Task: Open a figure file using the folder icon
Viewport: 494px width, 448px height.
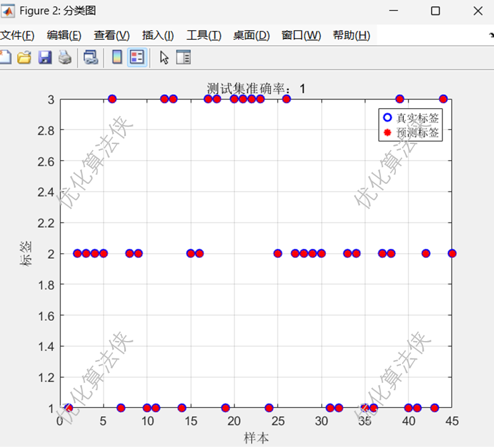Action: click(x=24, y=57)
